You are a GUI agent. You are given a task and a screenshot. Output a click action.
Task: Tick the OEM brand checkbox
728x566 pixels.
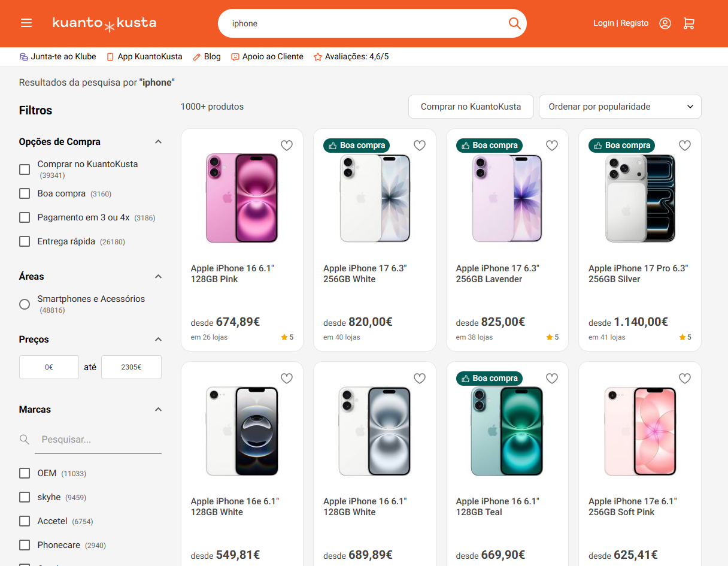pyautogui.click(x=25, y=473)
